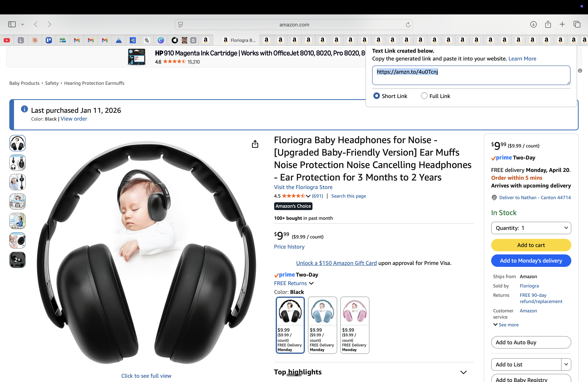The height and width of the screenshot is (382, 588).
Task: Open the pinned tab with letter L
Action: [x=21, y=40]
